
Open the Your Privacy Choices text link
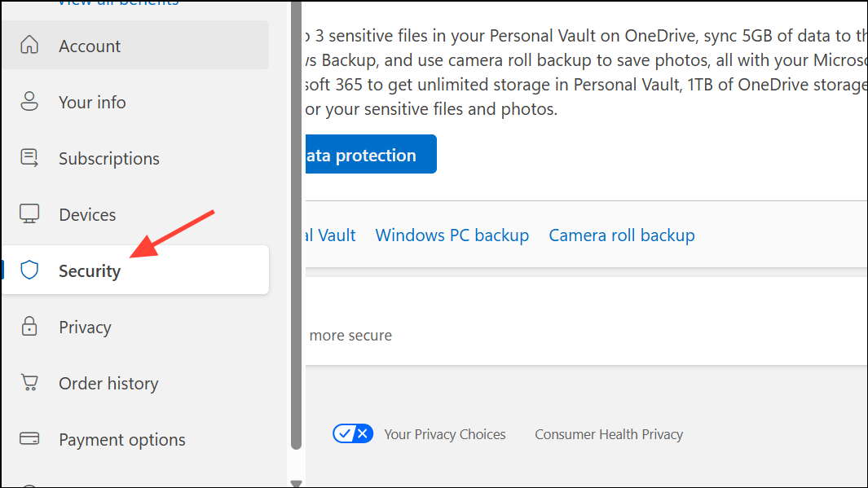pos(444,434)
